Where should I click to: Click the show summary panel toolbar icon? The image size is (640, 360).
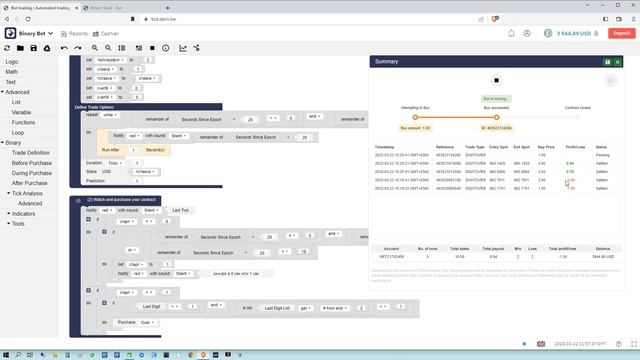139,48
